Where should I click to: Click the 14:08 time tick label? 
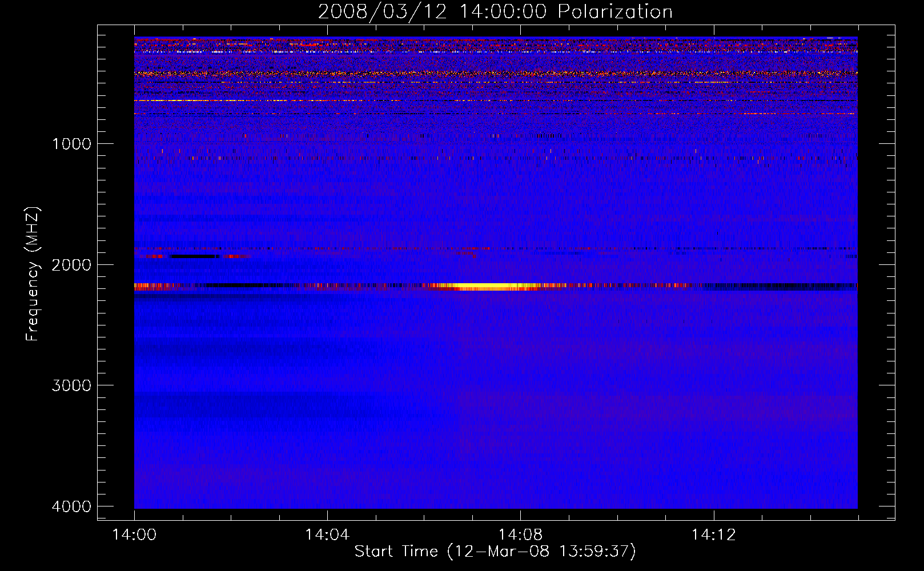(520, 535)
